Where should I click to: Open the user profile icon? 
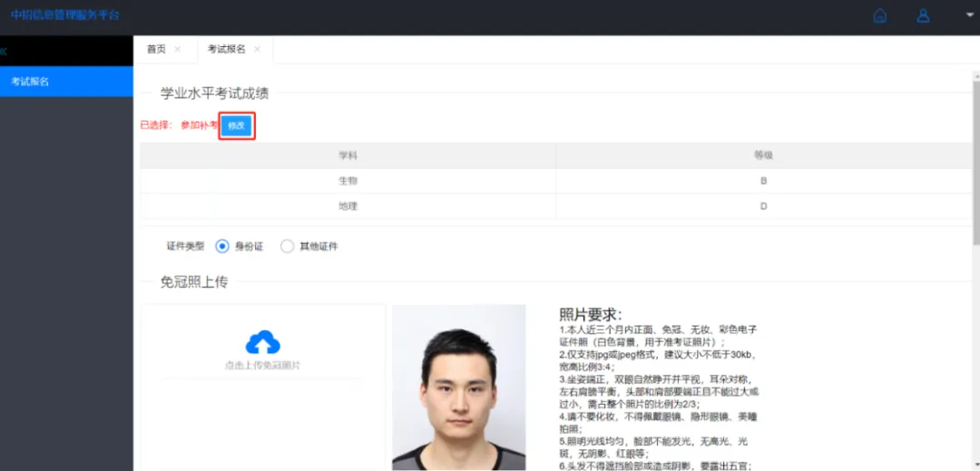click(923, 15)
